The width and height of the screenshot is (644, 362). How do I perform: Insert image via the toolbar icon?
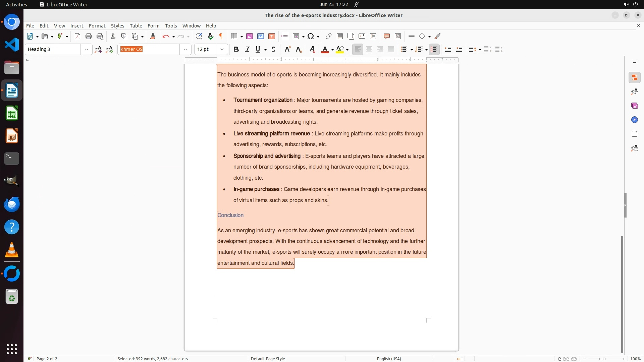(x=250, y=36)
